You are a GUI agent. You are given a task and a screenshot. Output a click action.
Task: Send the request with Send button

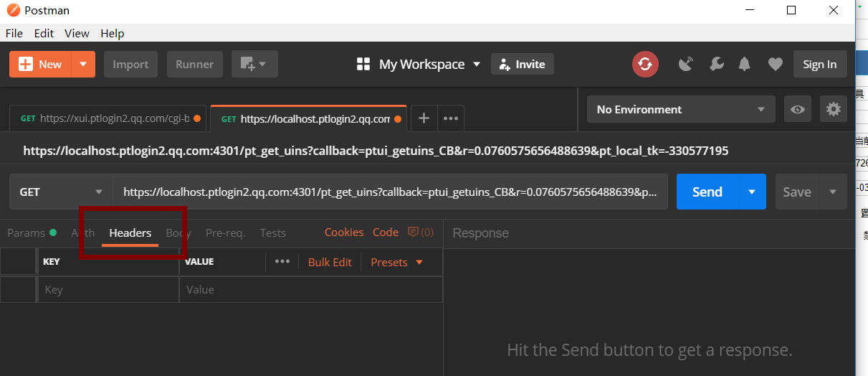click(707, 192)
